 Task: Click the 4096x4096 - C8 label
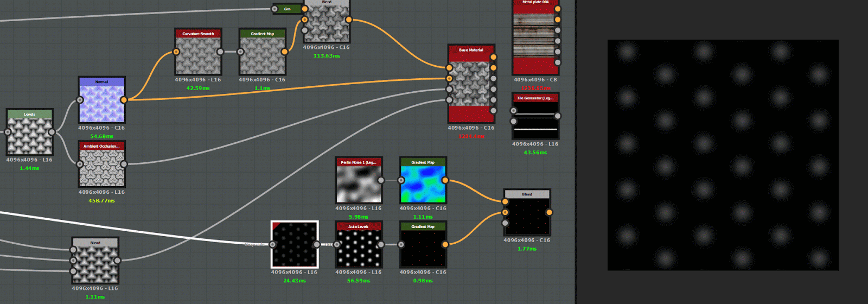click(535, 80)
